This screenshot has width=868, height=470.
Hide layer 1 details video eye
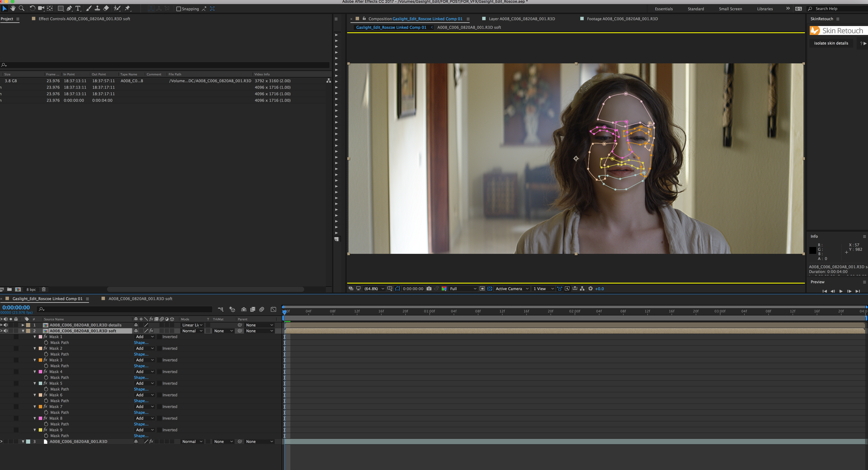1,325
